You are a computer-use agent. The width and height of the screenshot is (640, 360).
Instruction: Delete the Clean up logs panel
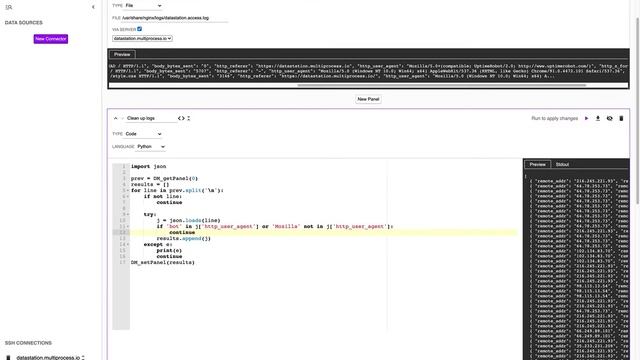pos(621,118)
